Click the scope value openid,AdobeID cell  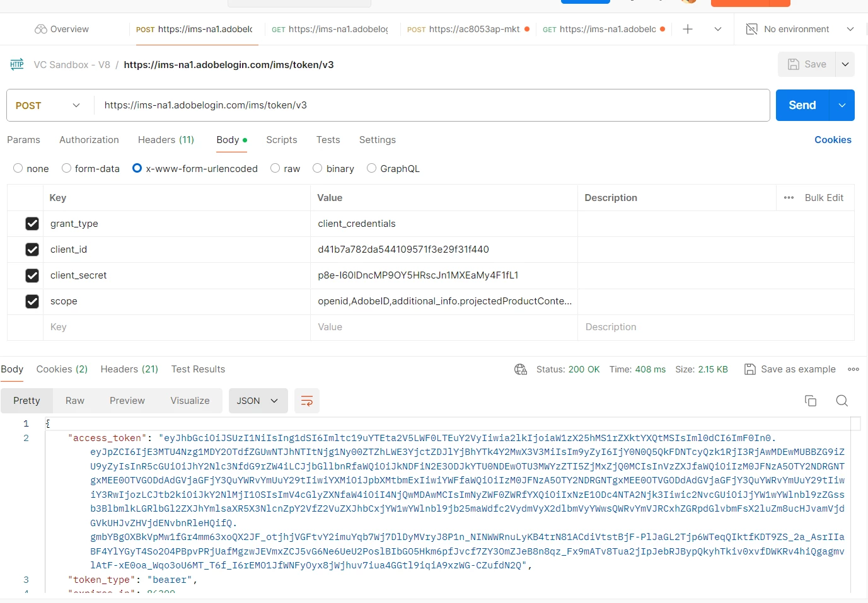pyautogui.click(x=444, y=301)
